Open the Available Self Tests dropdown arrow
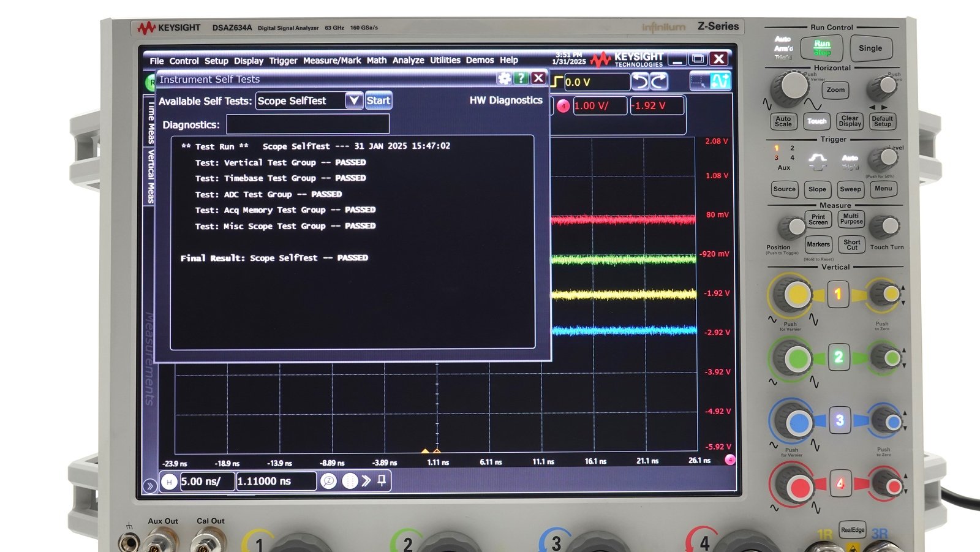 click(x=354, y=100)
